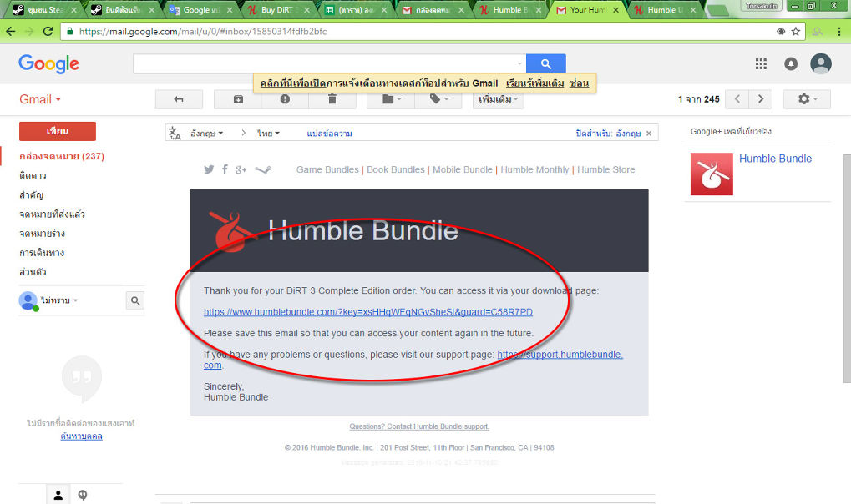Expand the Gmail product switcher dropdown

click(40, 99)
